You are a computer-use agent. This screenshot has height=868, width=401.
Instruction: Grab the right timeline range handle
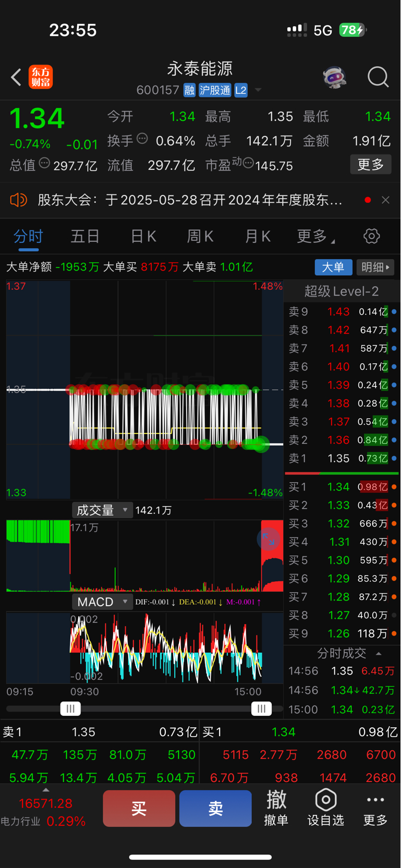261,708
